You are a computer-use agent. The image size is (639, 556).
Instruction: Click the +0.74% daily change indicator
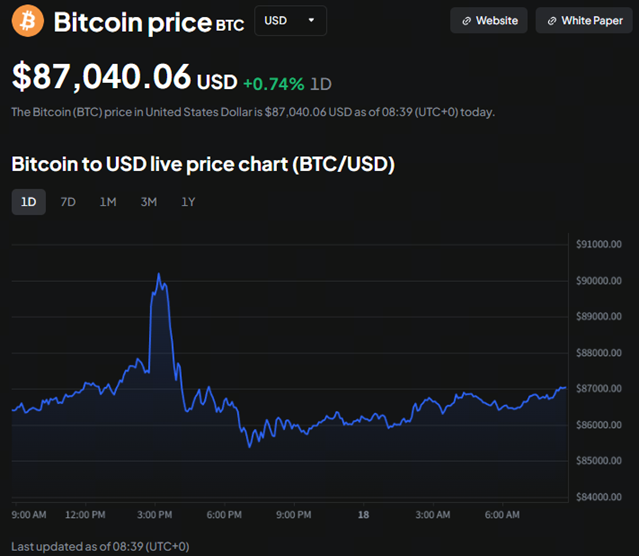coord(273,83)
